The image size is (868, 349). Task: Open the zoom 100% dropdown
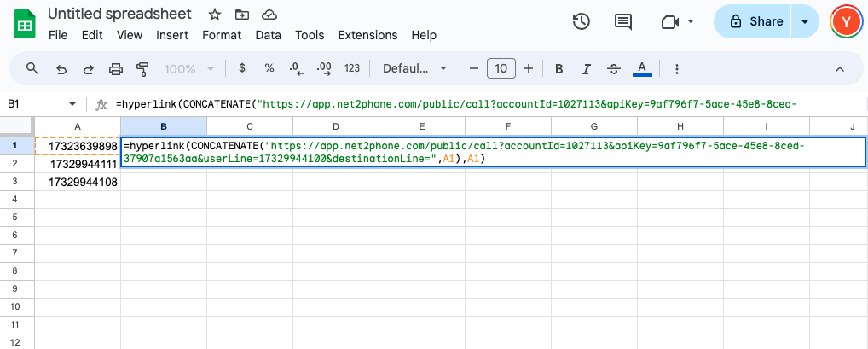tap(189, 69)
